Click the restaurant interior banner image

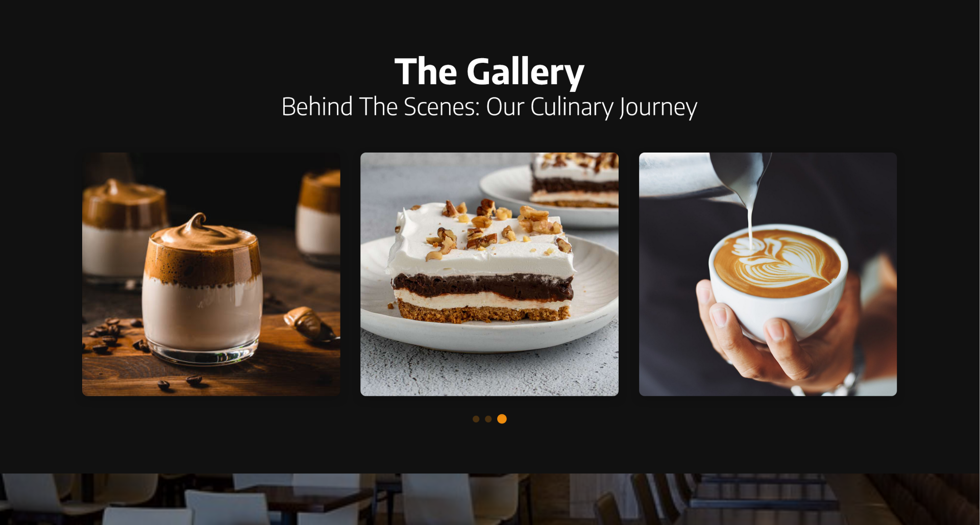[490, 499]
